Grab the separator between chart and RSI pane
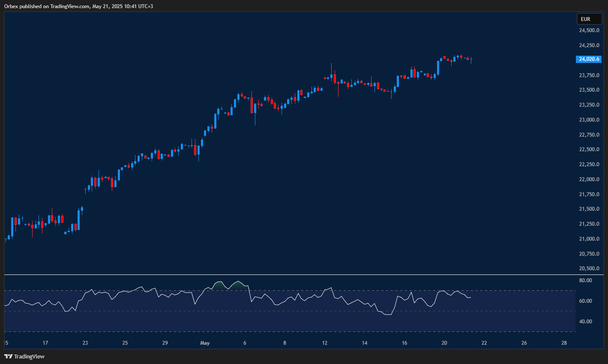 pyautogui.click(x=300, y=274)
